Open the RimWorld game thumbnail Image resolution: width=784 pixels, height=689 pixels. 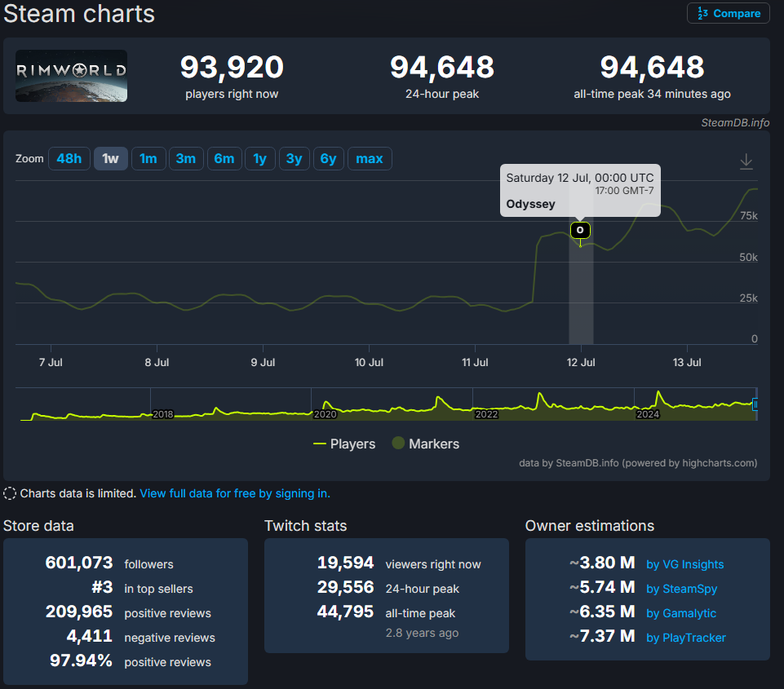coord(72,76)
